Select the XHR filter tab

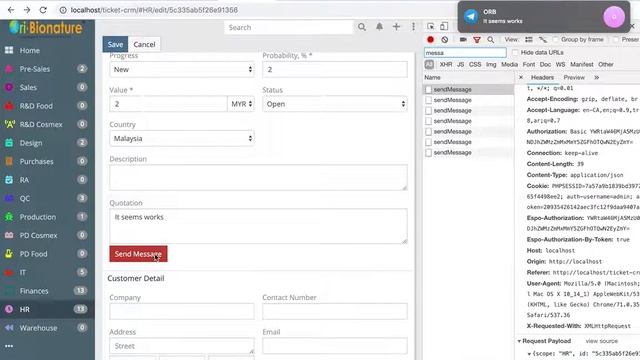click(446, 64)
